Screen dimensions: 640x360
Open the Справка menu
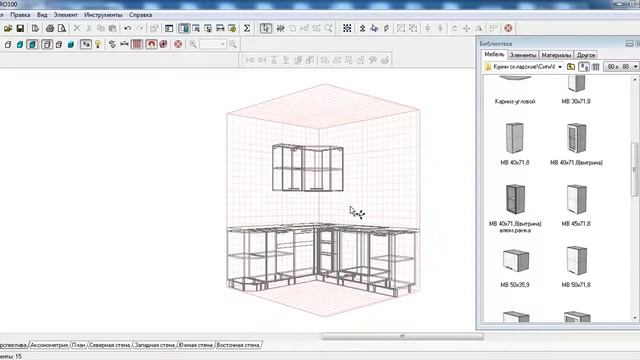tap(140, 15)
